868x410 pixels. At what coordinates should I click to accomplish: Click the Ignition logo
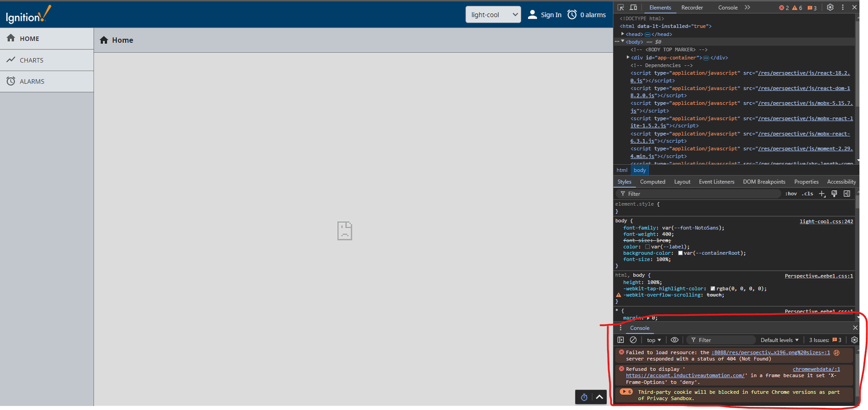tap(28, 14)
